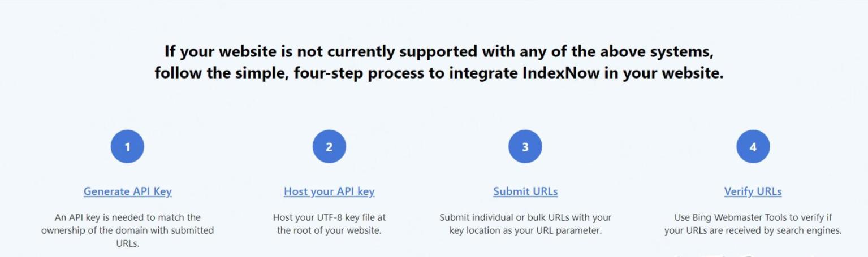Viewport: 868px width, 257px height.
Task: Click the blue step 1 circle
Action: coord(127,147)
